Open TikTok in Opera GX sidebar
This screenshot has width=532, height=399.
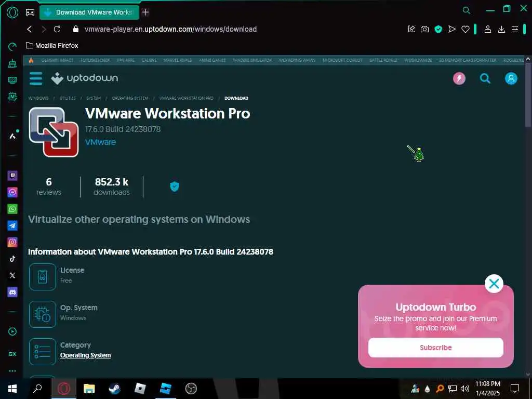pyautogui.click(x=12, y=259)
